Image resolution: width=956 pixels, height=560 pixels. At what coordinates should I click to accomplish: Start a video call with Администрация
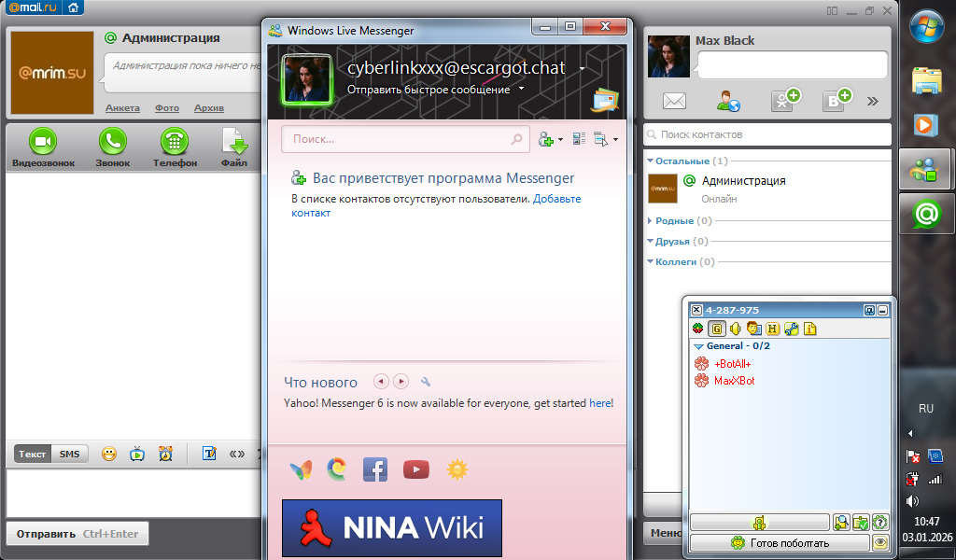(x=43, y=141)
